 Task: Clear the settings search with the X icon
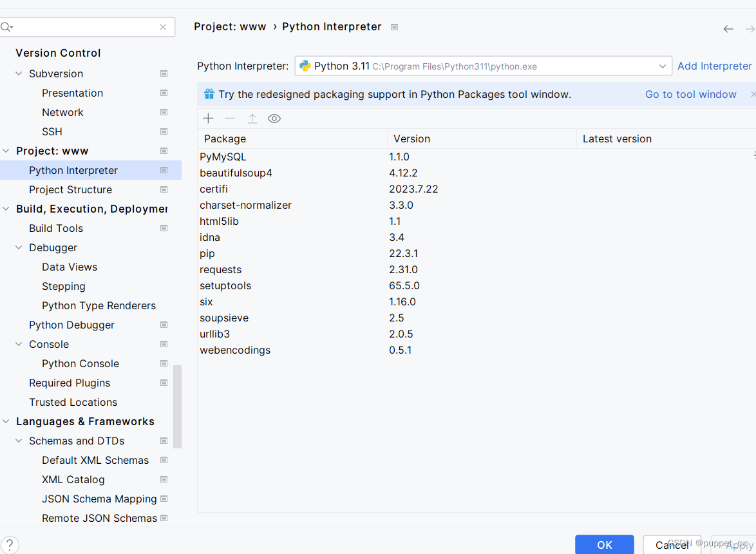coord(163,26)
